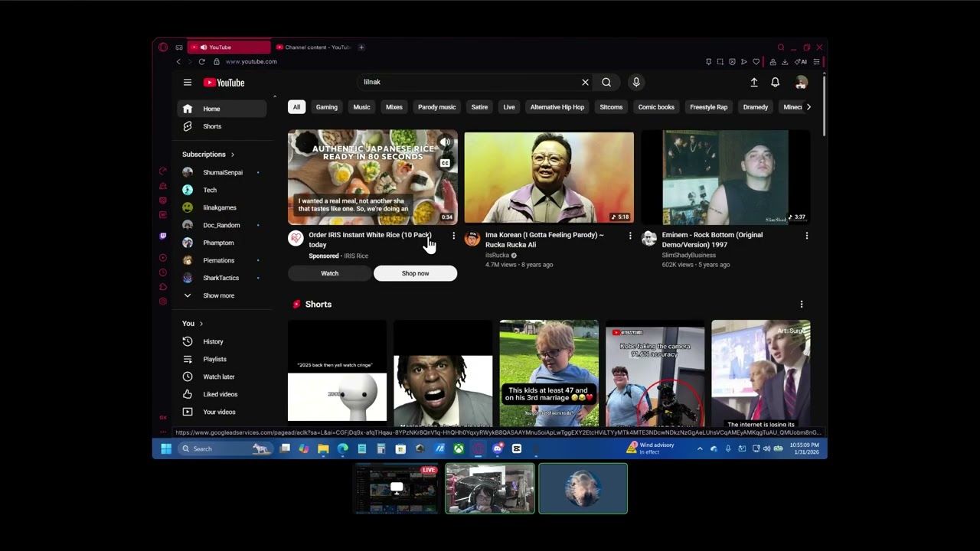
Task: Open Your videos
Action: (223, 412)
